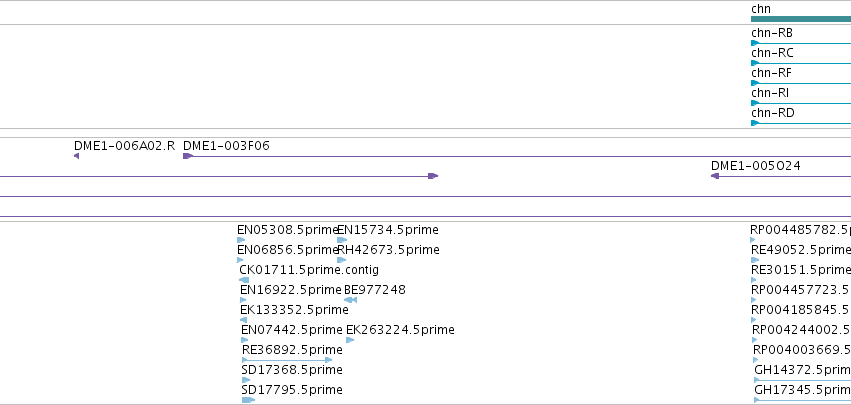851x405 pixels.
Task: Click the CK01711.5prime.contig feature
Action: point(244,280)
